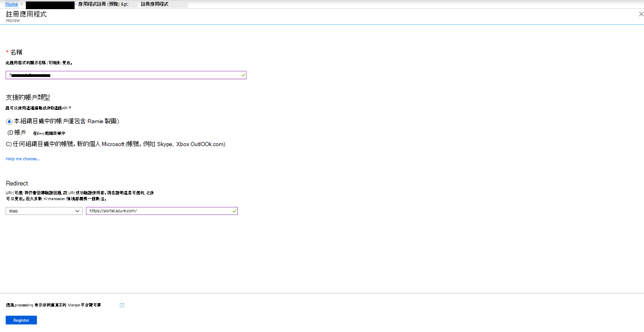Open the Help me choose... link
The width and height of the screenshot is (644, 332).
point(22,159)
